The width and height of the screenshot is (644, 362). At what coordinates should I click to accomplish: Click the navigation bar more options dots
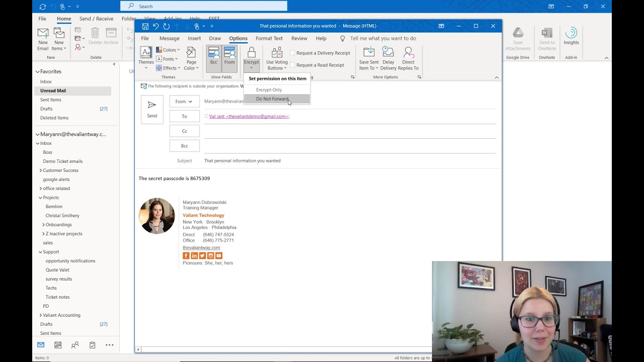(x=110, y=345)
